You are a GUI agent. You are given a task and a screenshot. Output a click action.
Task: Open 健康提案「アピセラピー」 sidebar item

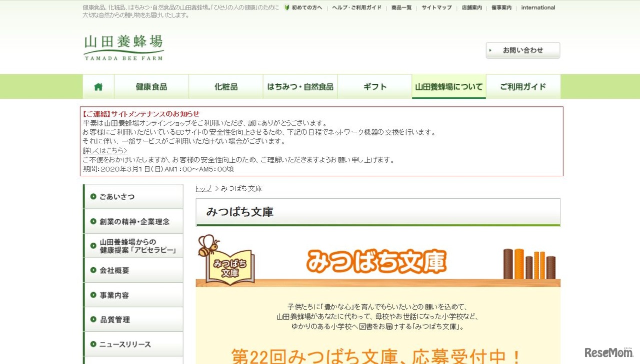(x=133, y=246)
